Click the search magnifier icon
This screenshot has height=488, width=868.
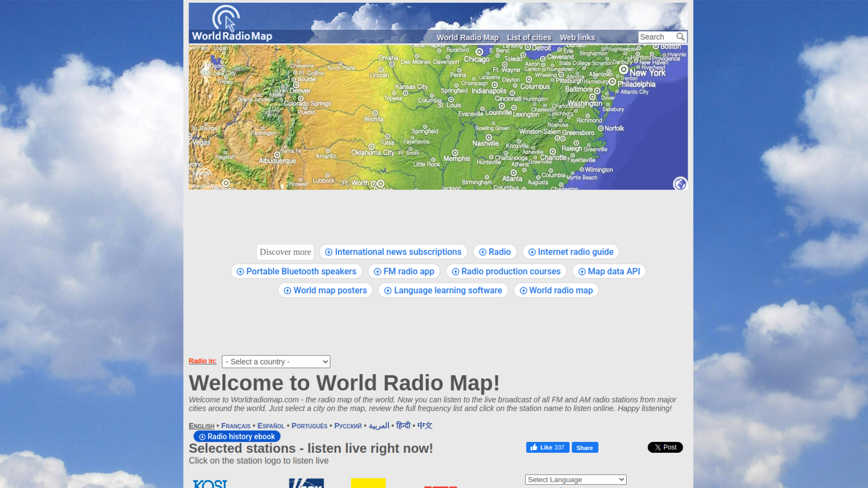click(681, 37)
